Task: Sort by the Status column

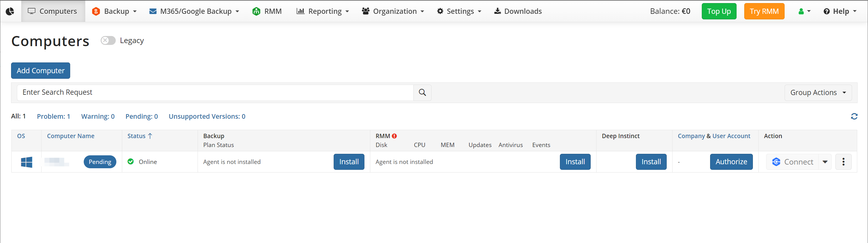Action: click(140, 136)
